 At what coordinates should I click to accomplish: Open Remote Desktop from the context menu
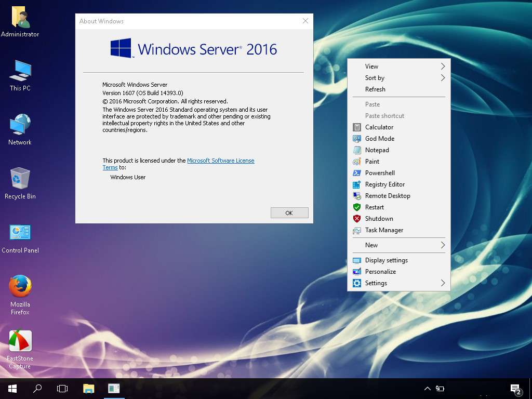click(388, 195)
